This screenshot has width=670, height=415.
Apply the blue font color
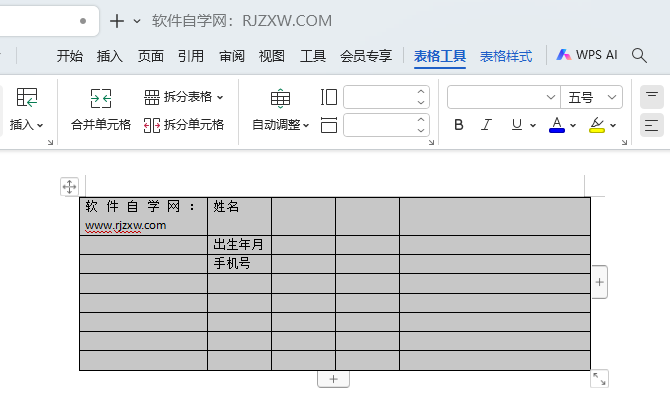[557, 125]
